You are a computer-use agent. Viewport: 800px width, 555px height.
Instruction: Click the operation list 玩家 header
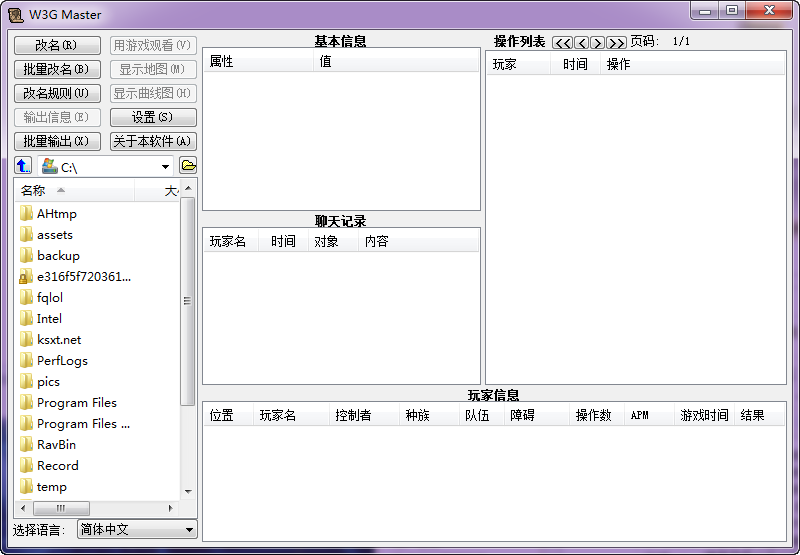coord(519,64)
